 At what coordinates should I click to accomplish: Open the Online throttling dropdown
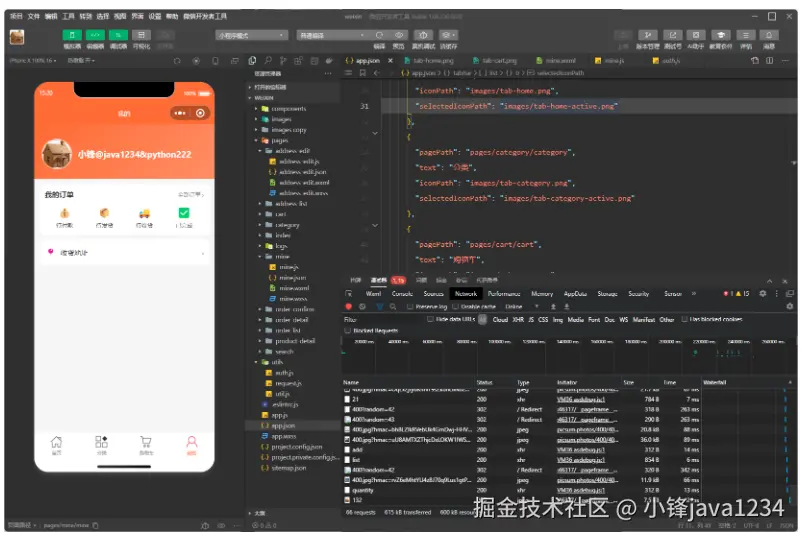coord(522,306)
